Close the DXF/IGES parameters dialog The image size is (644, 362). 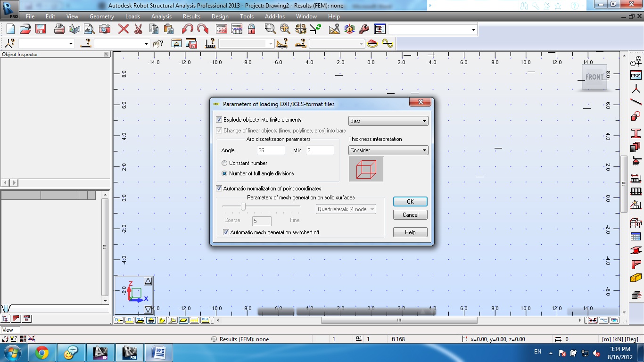420,102
